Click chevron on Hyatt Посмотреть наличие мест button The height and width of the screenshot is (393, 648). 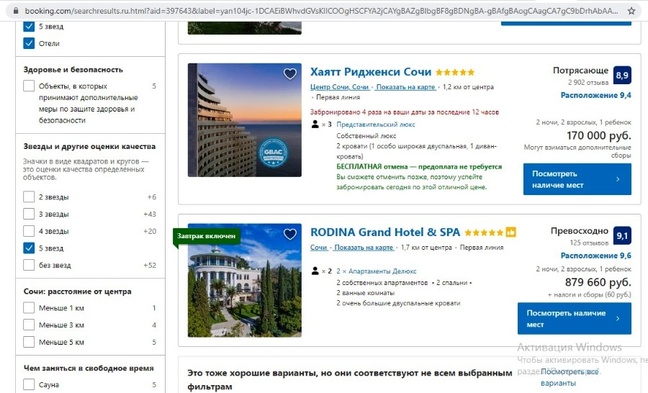click(x=618, y=179)
